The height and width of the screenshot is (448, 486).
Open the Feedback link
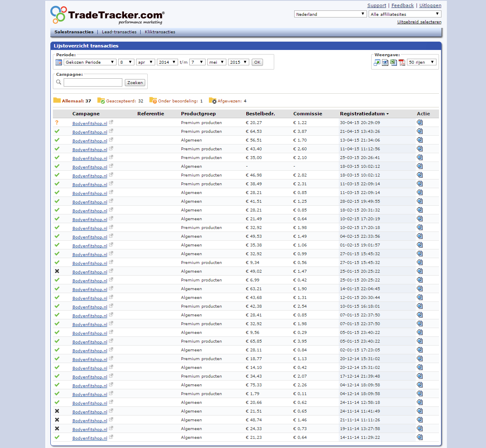402,5
